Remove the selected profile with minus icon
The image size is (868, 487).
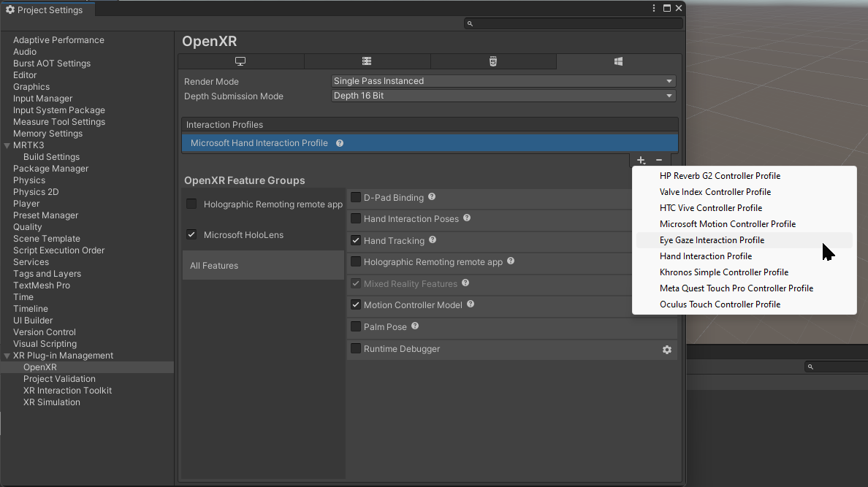point(659,160)
